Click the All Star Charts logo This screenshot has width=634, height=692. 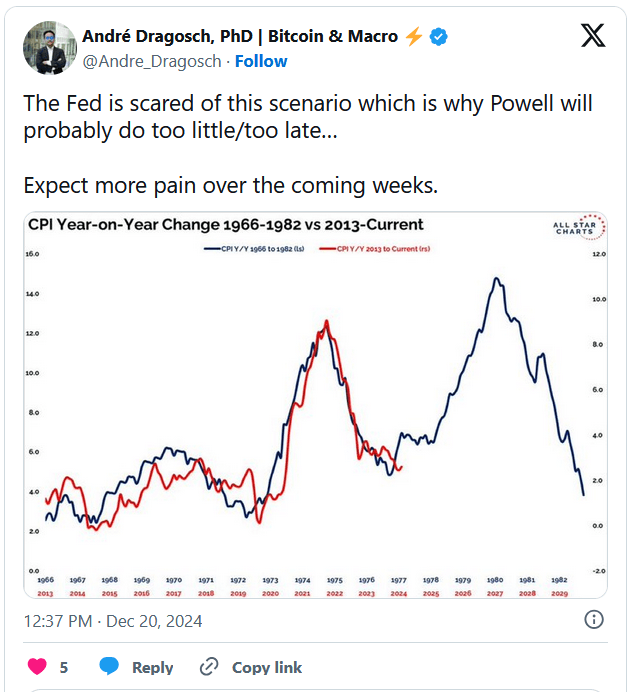[x=579, y=226]
